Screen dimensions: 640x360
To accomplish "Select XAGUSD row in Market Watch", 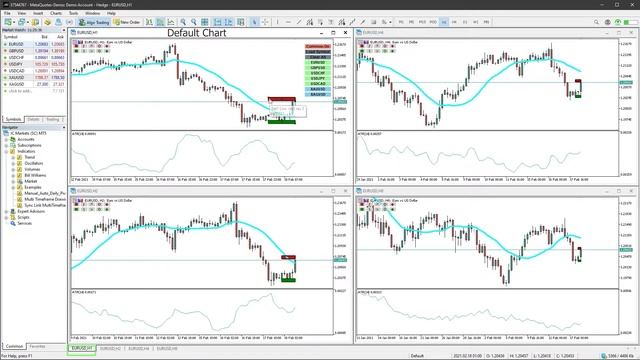I will tap(33, 84).
